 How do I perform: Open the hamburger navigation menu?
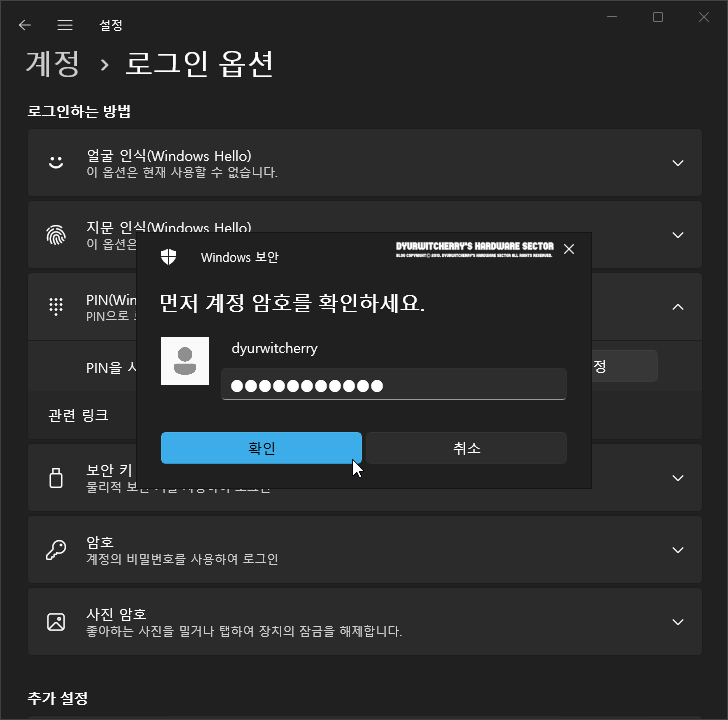65,25
